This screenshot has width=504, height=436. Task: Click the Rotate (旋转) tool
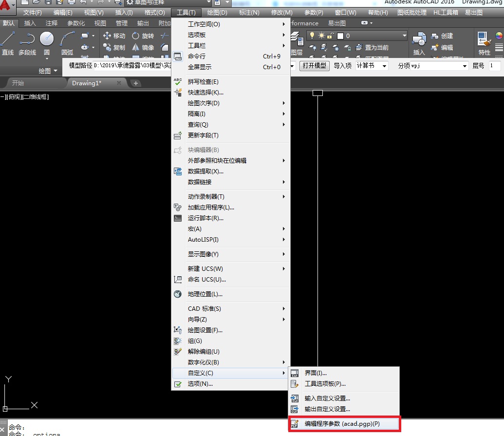click(143, 36)
